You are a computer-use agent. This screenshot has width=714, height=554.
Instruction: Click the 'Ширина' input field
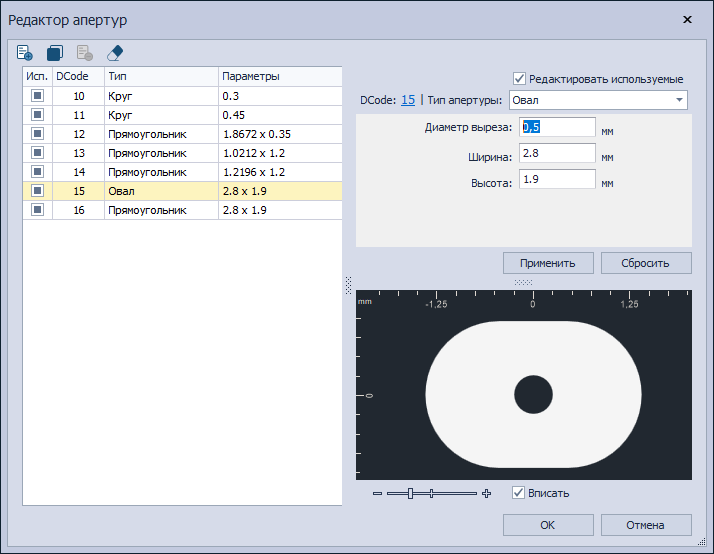(557, 155)
